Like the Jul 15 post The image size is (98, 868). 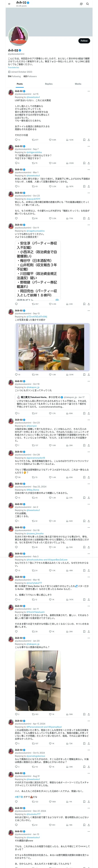(50, 139)
